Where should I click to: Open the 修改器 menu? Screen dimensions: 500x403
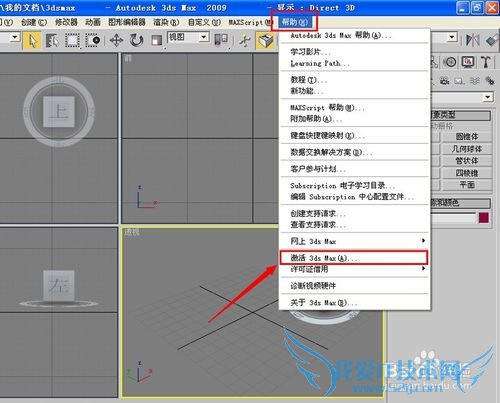click(66, 22)
